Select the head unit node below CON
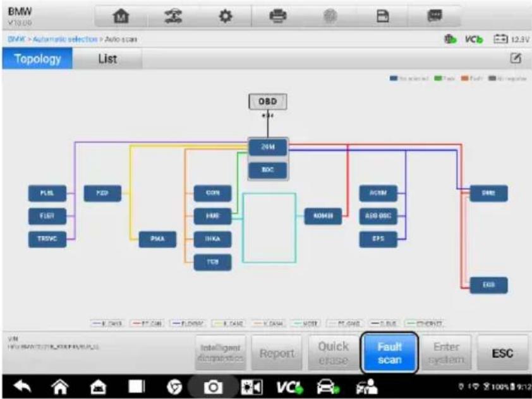 point(213,216)
